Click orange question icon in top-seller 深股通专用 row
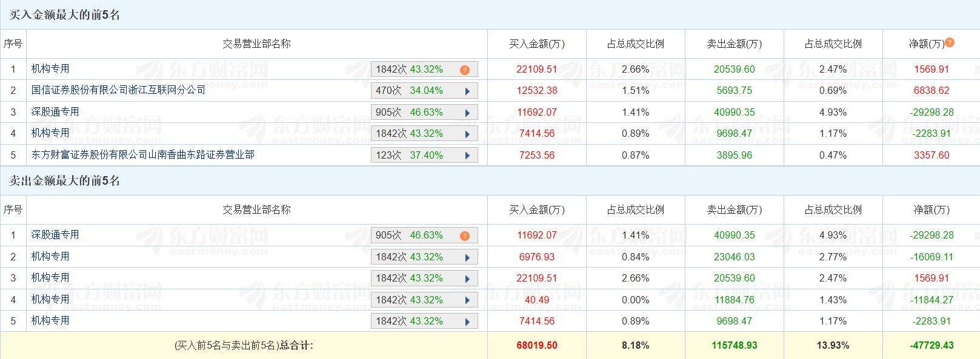Screen dimensions: 980x359 465,235
